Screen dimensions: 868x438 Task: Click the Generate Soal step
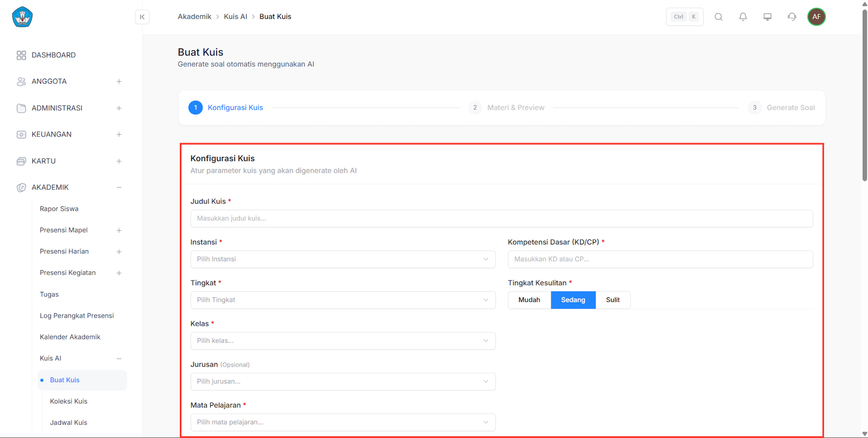(x=790, y=108)
